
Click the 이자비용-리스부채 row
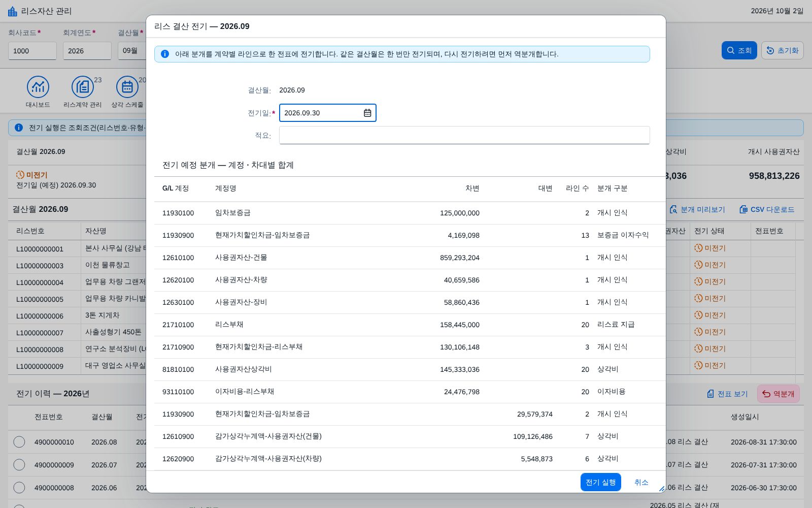[410, 392]
